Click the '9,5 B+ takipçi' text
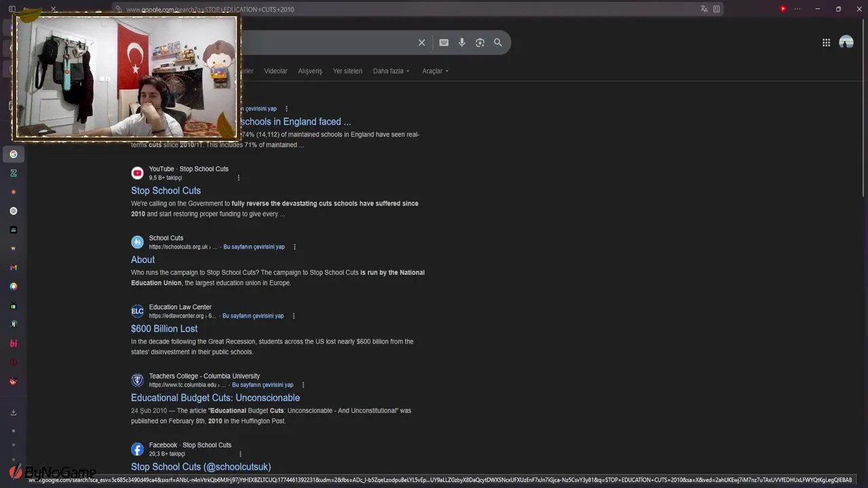Screen dimensions: 868x488 (x=165, y=178)
